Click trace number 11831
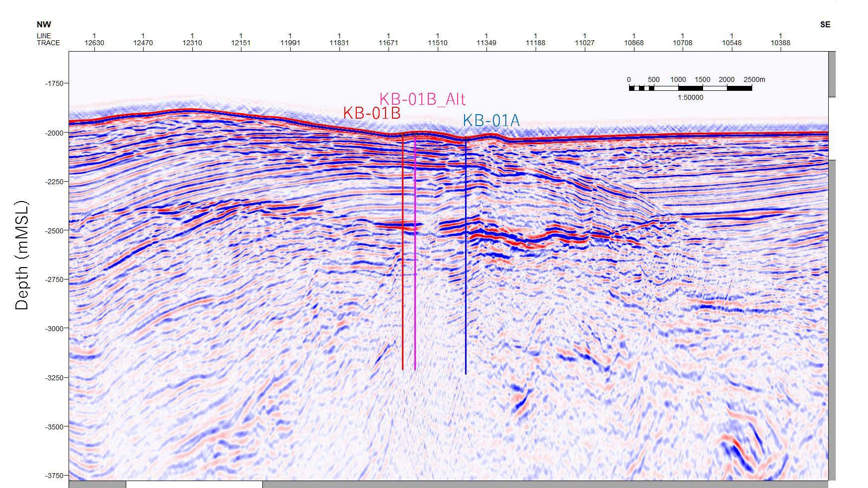868x488 pixels. 339,43
